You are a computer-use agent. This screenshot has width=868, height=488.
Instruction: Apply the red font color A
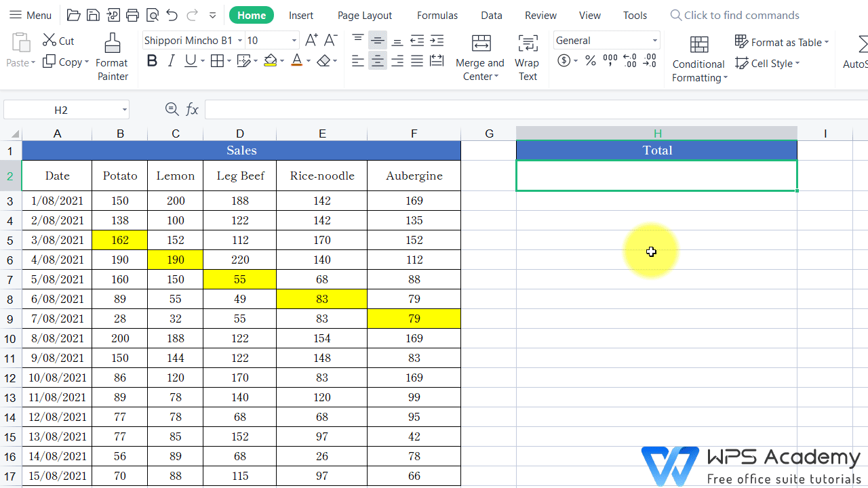296,62
